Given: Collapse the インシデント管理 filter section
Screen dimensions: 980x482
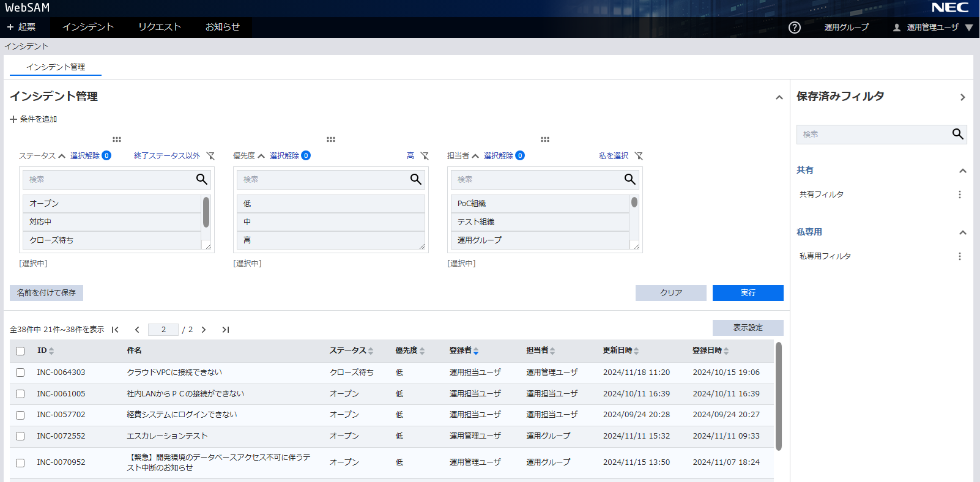Looking at the screenshot, I should (779, 97).
